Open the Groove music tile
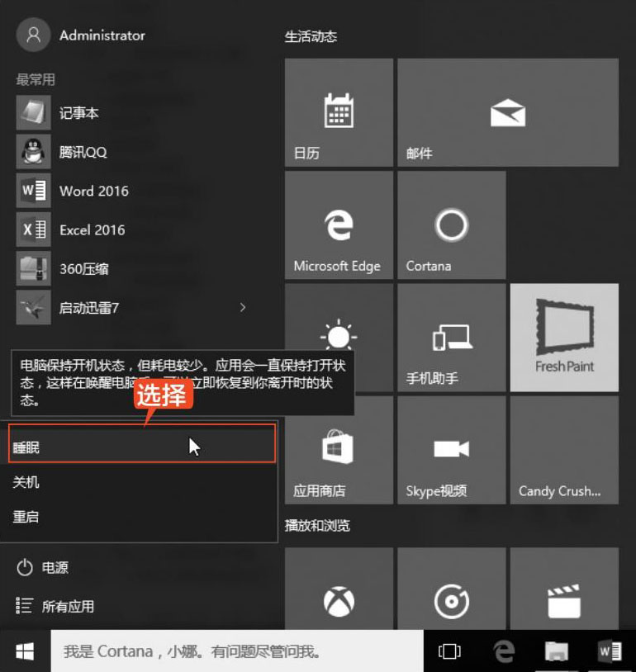This screenshot has height=672, width=636. [452, 589]
